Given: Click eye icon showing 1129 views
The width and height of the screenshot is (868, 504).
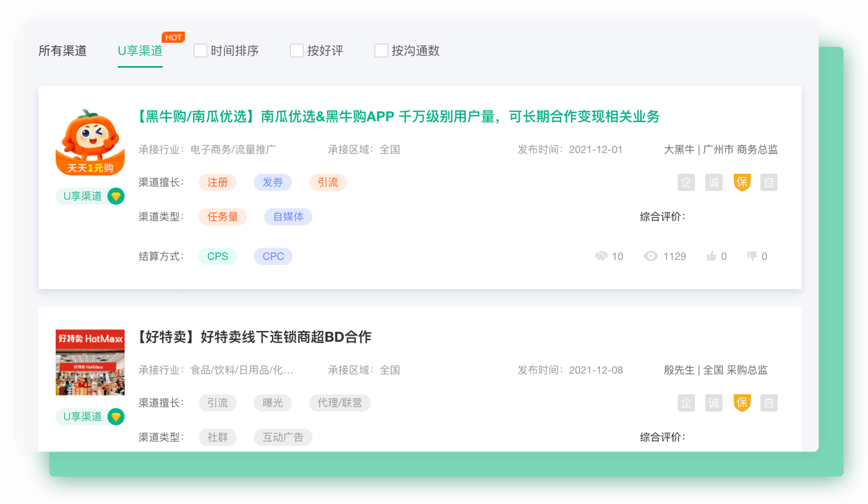Looking at the screenshot, I should [651, 256].
